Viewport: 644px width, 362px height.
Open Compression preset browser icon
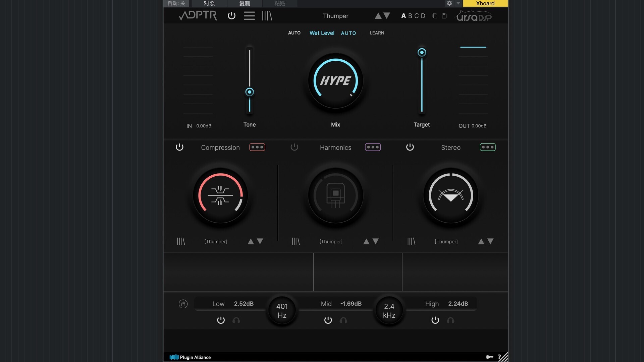coord(181,241)
